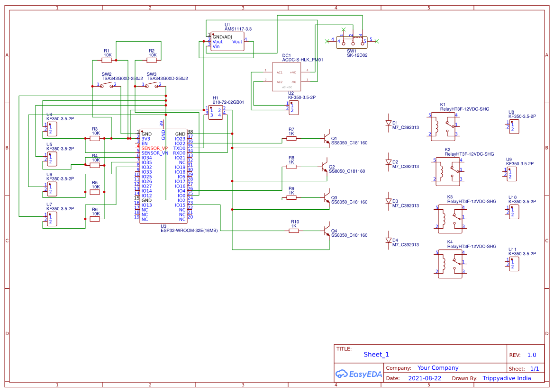Screen dimensions: 554x392
Task: Click the SK-12D02 part name label
Action: [x=357, y=55]
